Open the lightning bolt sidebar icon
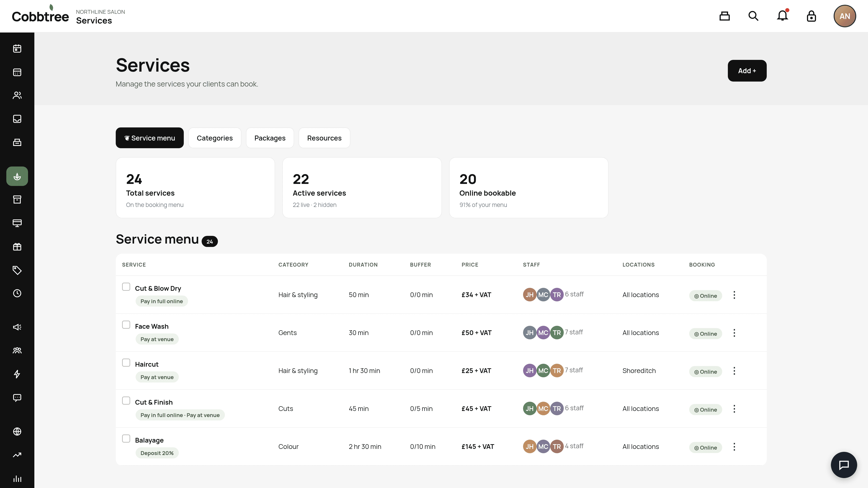The height and width of the screenshot is (488, 868). click(x=17, y=374)
